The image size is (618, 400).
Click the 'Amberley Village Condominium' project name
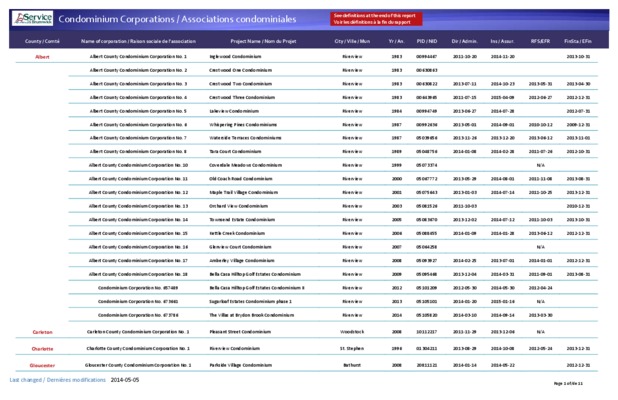coord(242,260)
